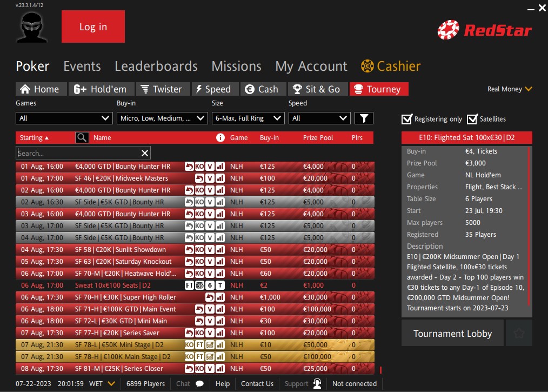Sort by the Plrs column header

(357, 138)
